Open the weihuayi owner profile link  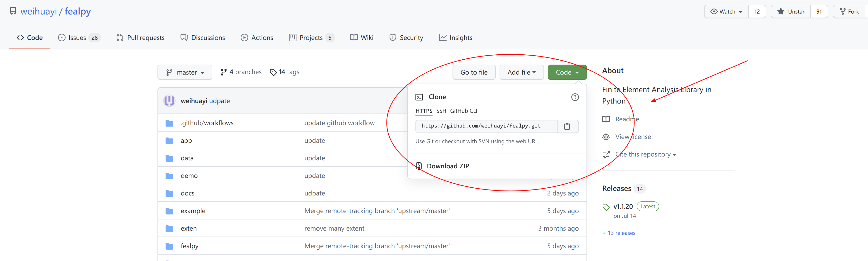click(38, 11)
